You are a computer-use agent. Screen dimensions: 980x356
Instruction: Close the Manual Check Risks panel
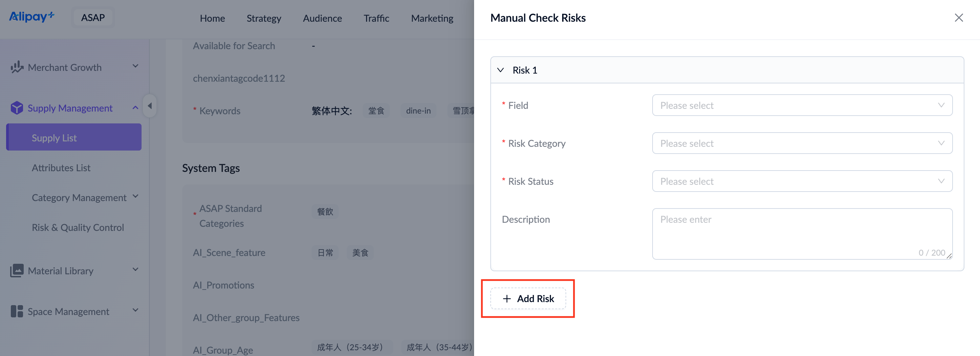[x=958, y=18]
